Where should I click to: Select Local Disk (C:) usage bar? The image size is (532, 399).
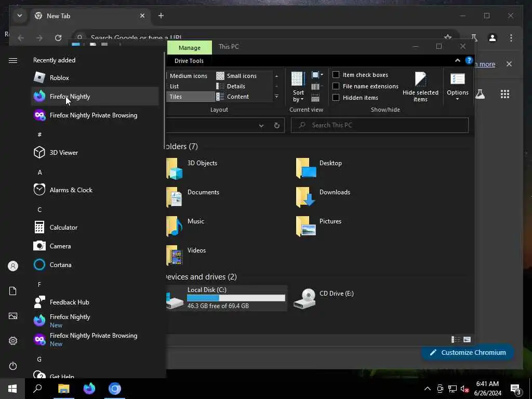click(236, 298)
